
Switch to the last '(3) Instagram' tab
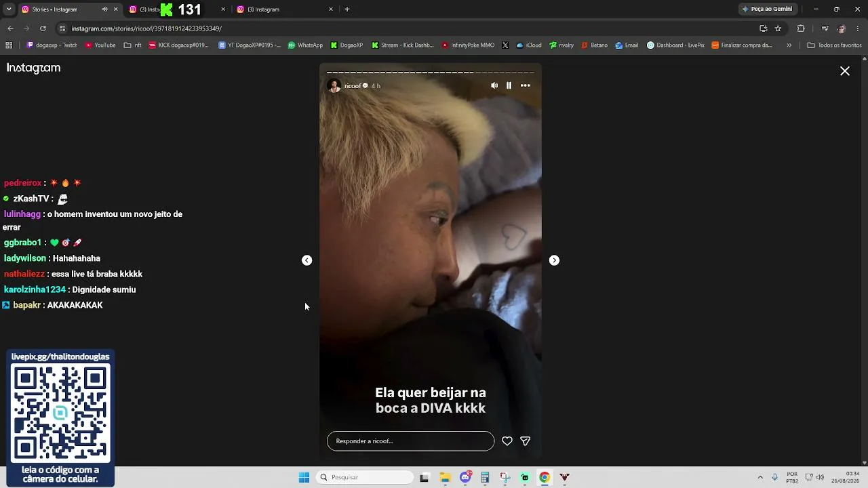tap(285, 9)
